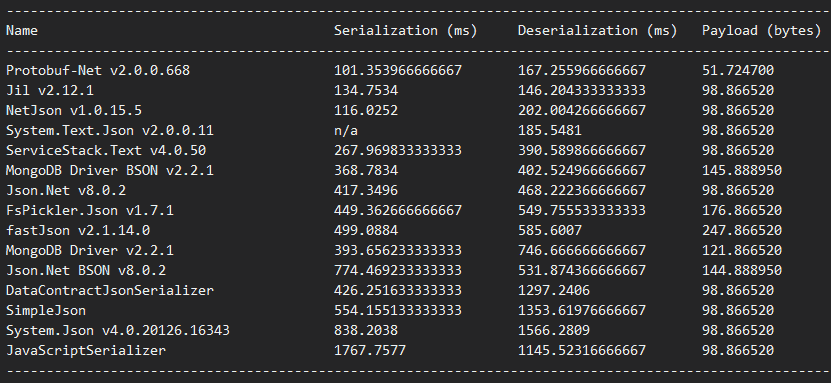This screenshot has height=383, width=831.
Task: Select ServiceStack.Text v4.0.50 row name
Action: tap(106, 150)
